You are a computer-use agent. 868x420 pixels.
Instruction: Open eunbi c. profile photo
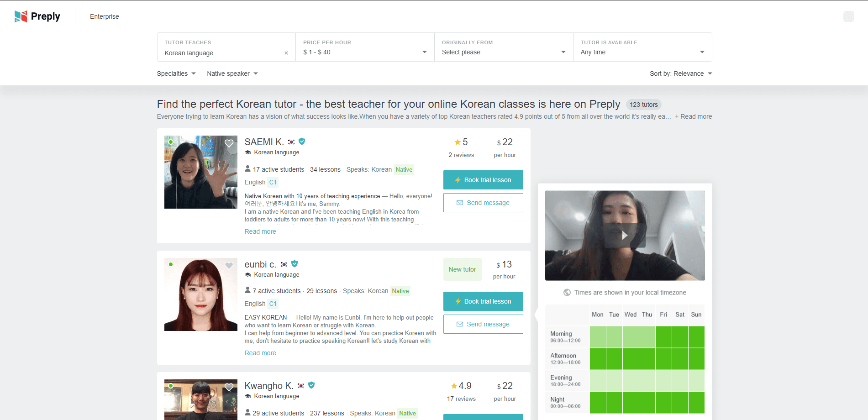[201, 294]
